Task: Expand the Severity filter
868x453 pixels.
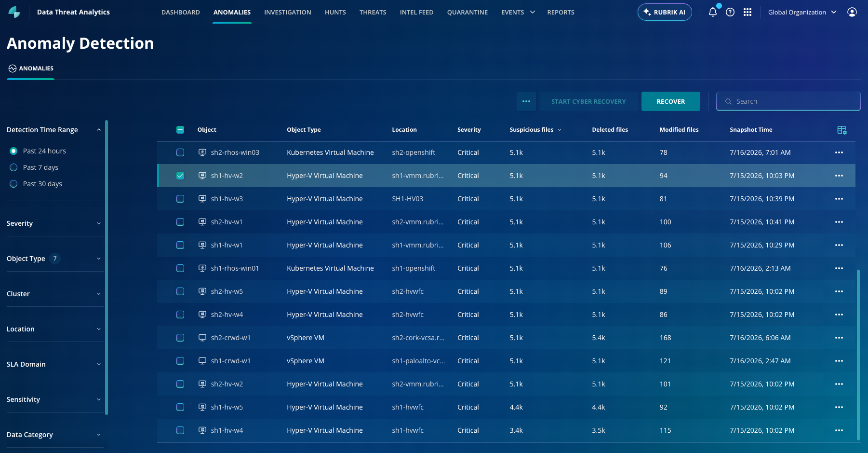Action: click(x=99, y=223)
